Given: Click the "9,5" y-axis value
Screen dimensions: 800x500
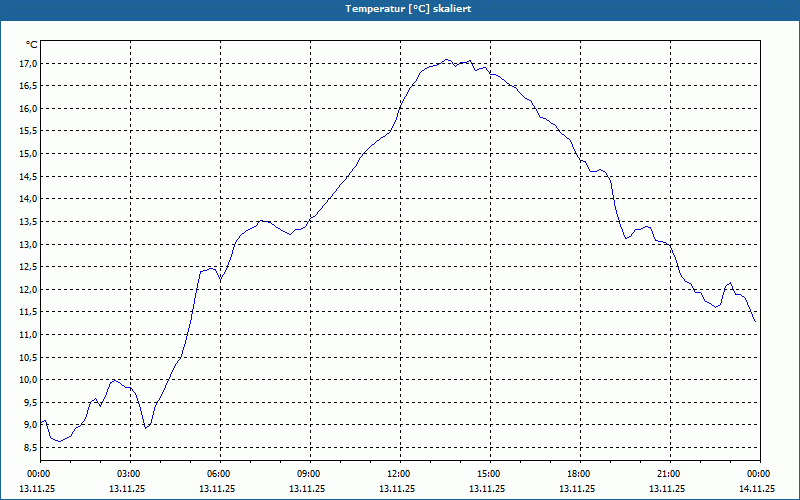Looking at the screenshot, I should [x=31, y=402].
